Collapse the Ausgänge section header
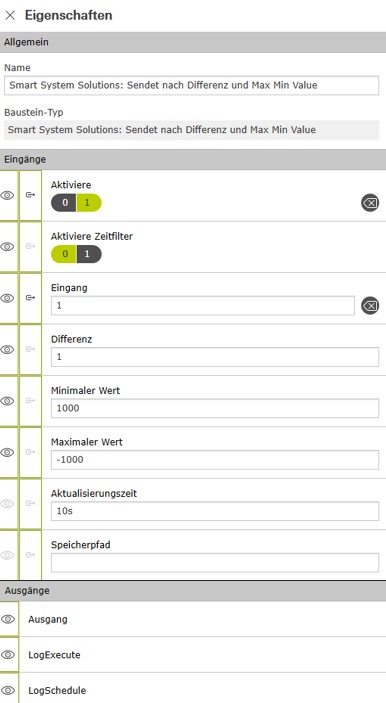The image size is (386, 703). [x=193, y=591]
